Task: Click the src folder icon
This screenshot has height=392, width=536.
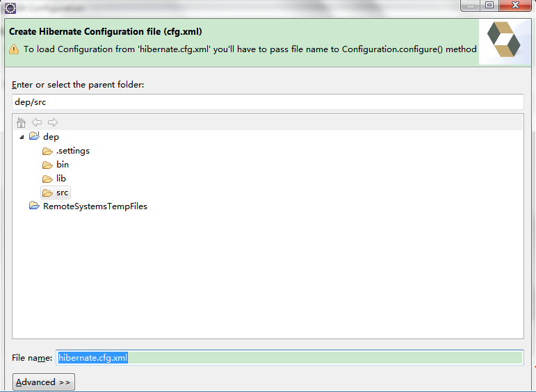Action: [x=47, y=193]
